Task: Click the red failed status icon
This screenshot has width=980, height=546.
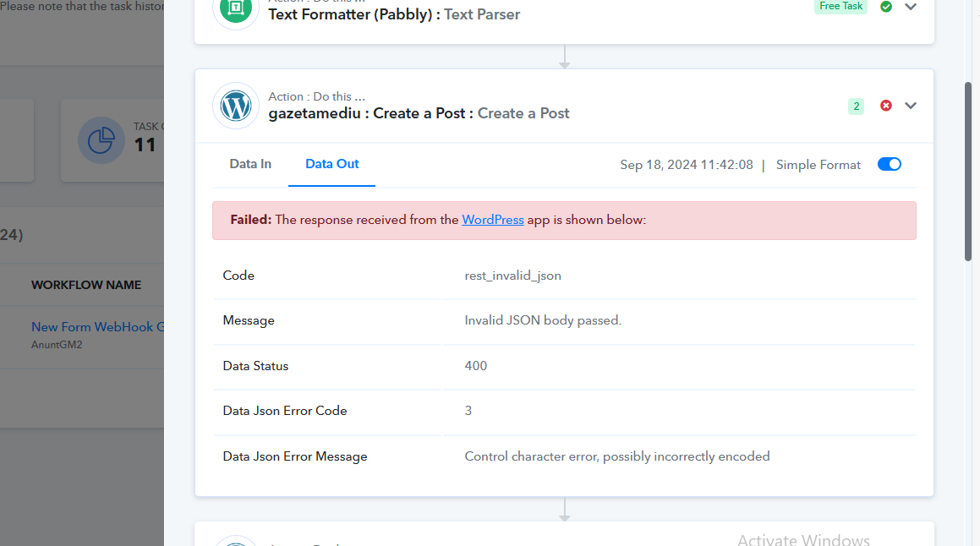Action: tap(885, 106)
